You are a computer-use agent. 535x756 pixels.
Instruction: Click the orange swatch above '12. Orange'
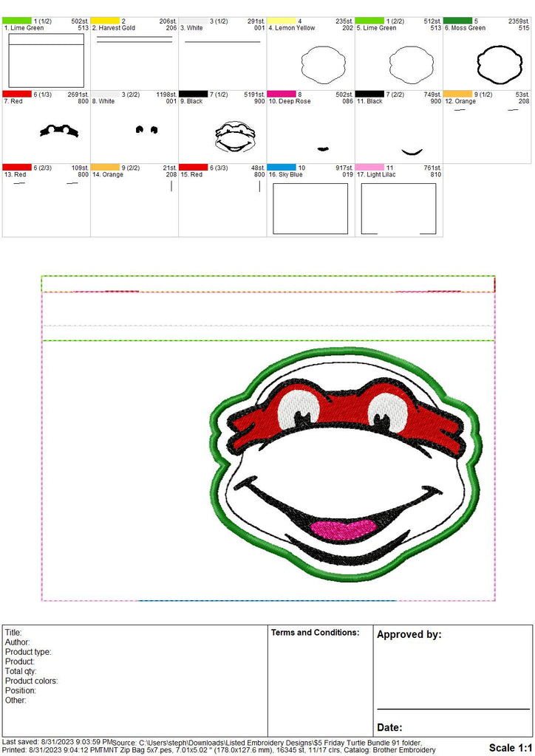pyautogui.click(x=458, y=94)
